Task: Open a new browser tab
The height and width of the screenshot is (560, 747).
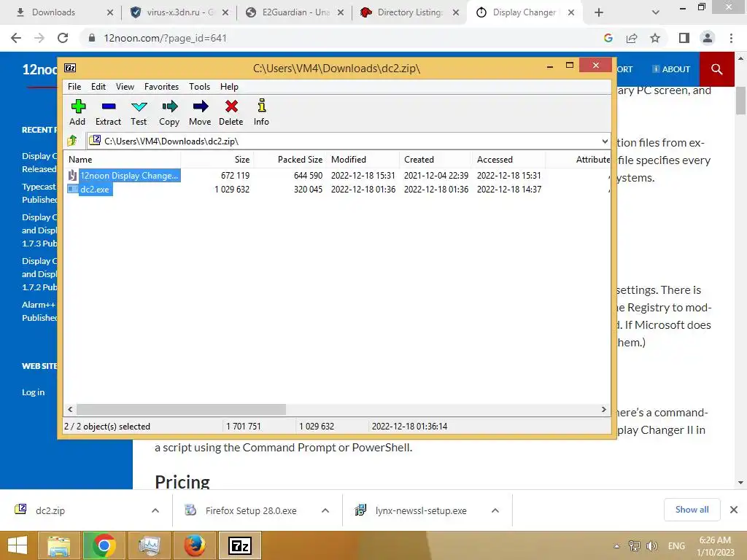Action: (599, 12)
